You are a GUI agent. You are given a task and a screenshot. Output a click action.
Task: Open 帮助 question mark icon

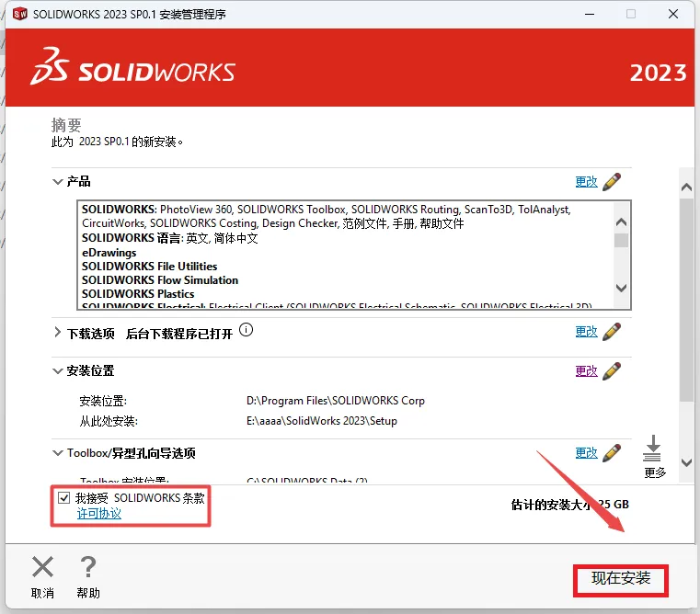pos(88,567)
